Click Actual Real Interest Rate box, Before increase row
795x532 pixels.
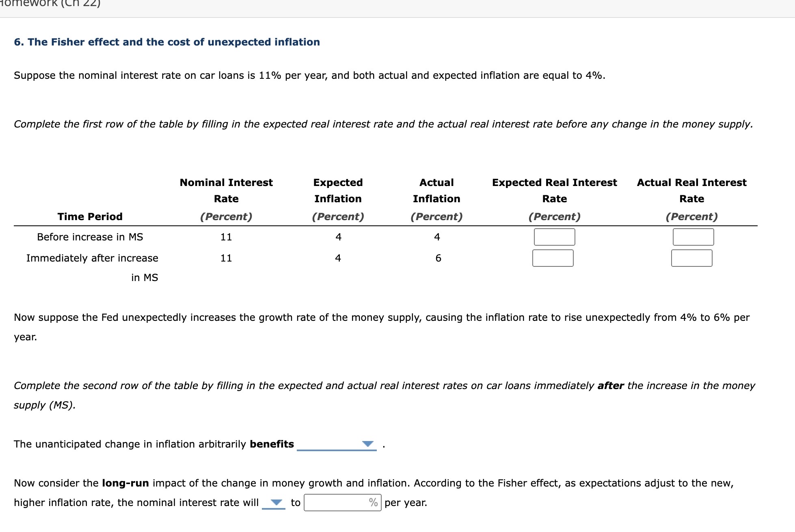click(x=693, y=237)
